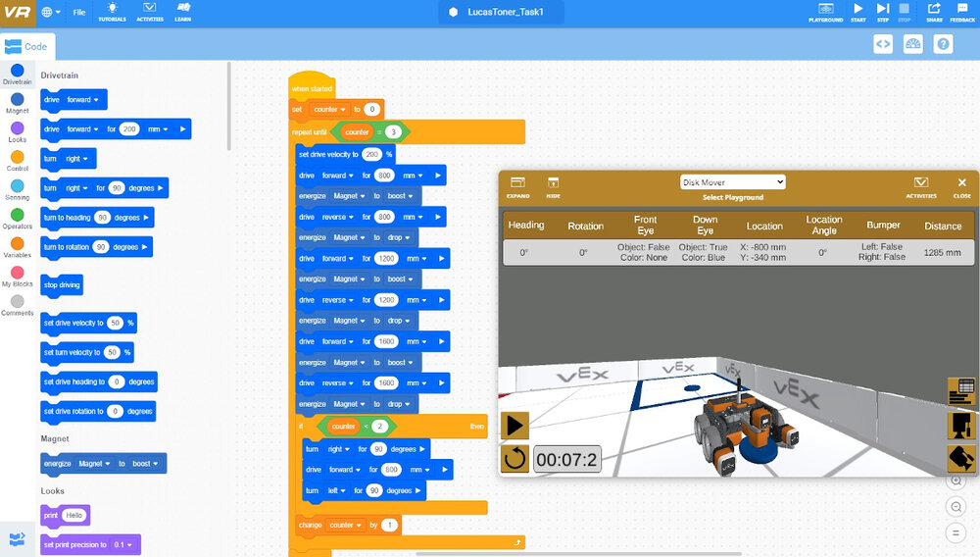The width and height of the screenshot is (980, 557).
Task: Click the Start program play icon
Action: point(857,11)
